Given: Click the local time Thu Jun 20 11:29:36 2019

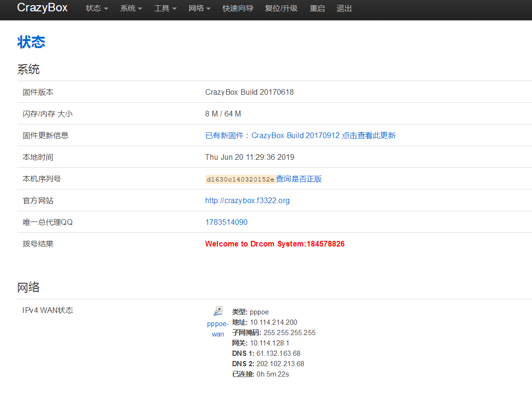Looking at the screenshot, I should pos(249,157).
